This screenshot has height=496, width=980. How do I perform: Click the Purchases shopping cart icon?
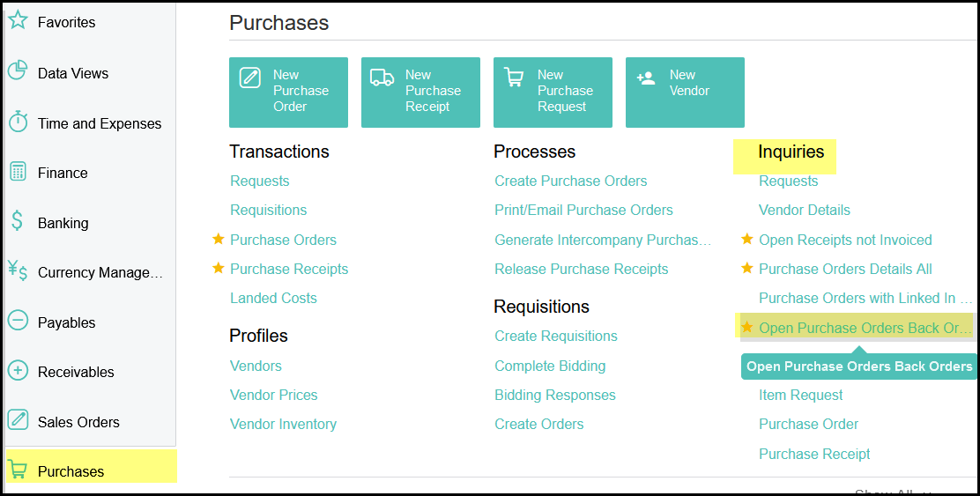pyautogui.click(x=18, y=470)
